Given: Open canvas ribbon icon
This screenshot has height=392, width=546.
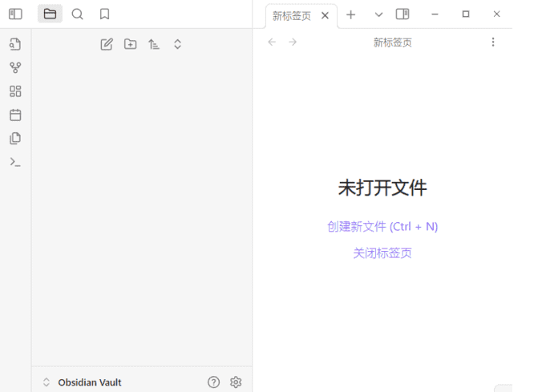Looking at the screenshot, I should (15, 91).
